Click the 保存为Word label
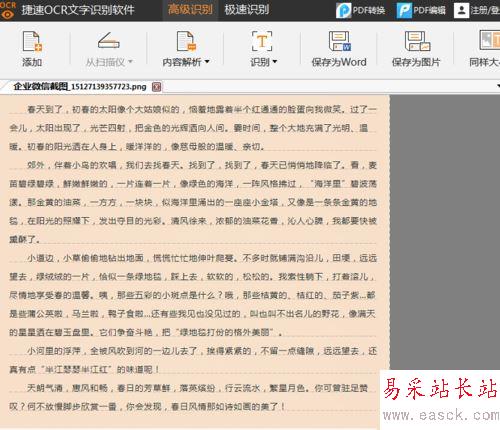500x430 pixels. [339, 62]
